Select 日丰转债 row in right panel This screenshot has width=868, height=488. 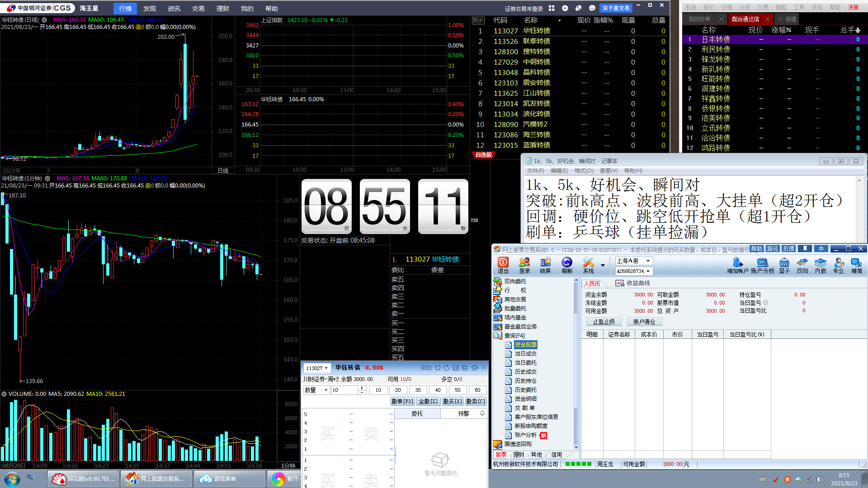774,40
